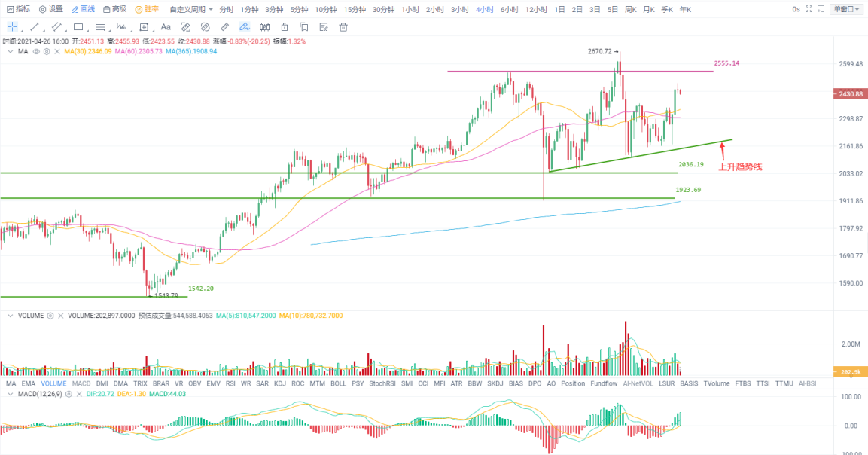Switch to the 1日 timeframe
The height and width of the screenshot is (455, 868).
coord(559,10)
